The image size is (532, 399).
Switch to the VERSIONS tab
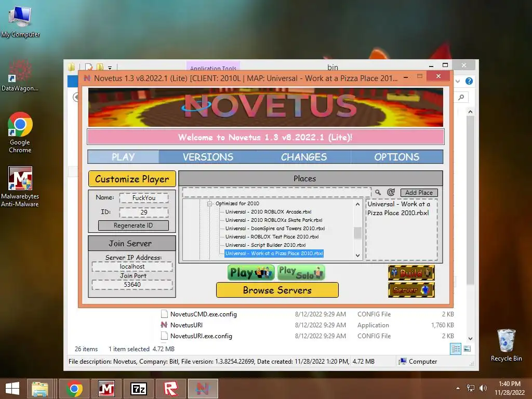(x=208, y=157)
